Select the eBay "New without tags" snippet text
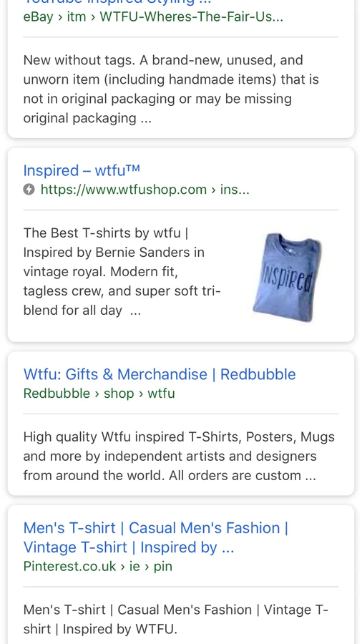Viewport: 362px width, 644px height. pyautogui.click(x=171, y=89)
